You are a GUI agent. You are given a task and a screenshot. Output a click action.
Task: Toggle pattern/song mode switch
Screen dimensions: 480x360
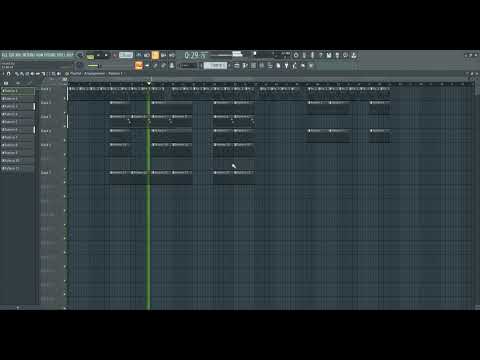coord(90,57)
